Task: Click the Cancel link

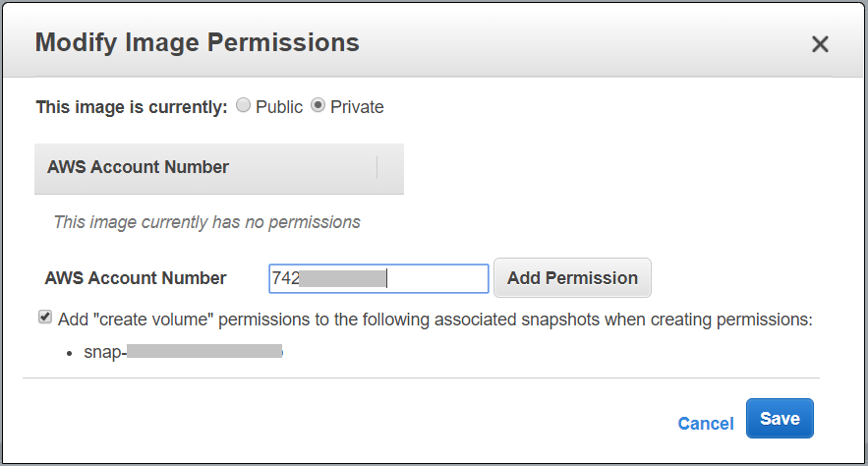Action: click(x=706, y=424)
